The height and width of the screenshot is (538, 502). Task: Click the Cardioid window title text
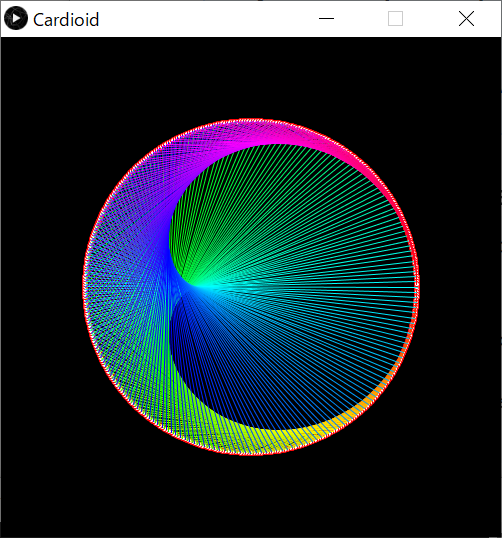[66, 20]
